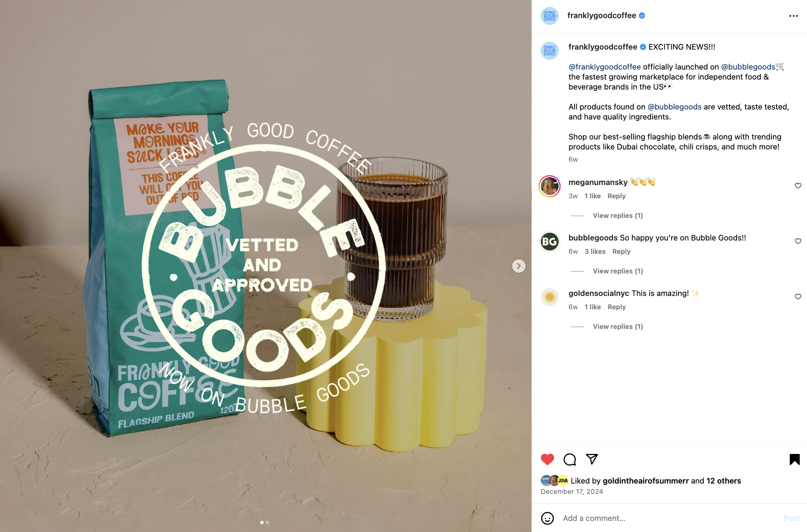
Task: Expand replies under bubblegoods comment
Action: point(618,271)
